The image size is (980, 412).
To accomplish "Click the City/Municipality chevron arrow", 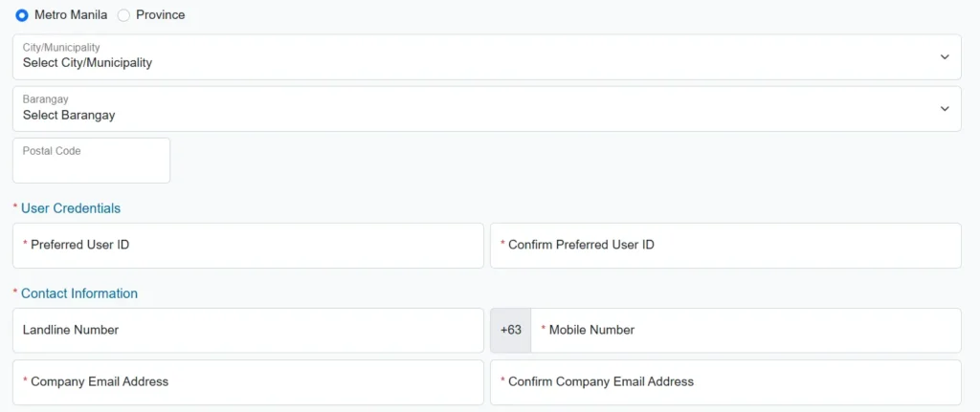I will (x=945, y=56).
